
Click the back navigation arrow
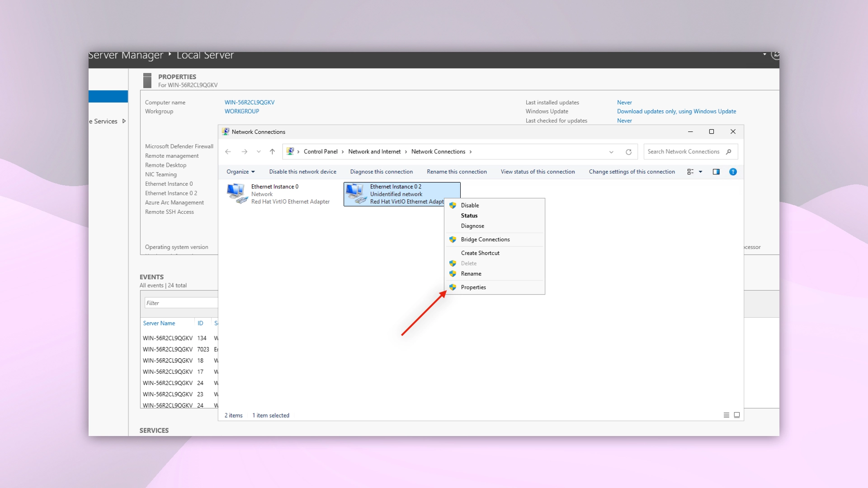[x=228, y=152]
